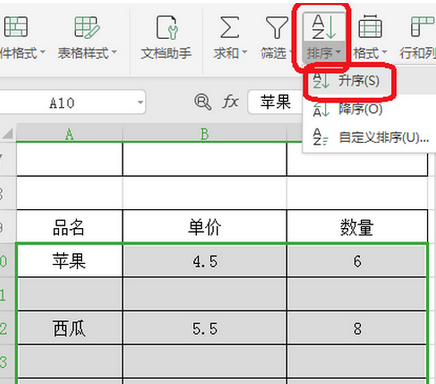Expand the 表格样式 dropdown arrow

[x=114, y=52]
